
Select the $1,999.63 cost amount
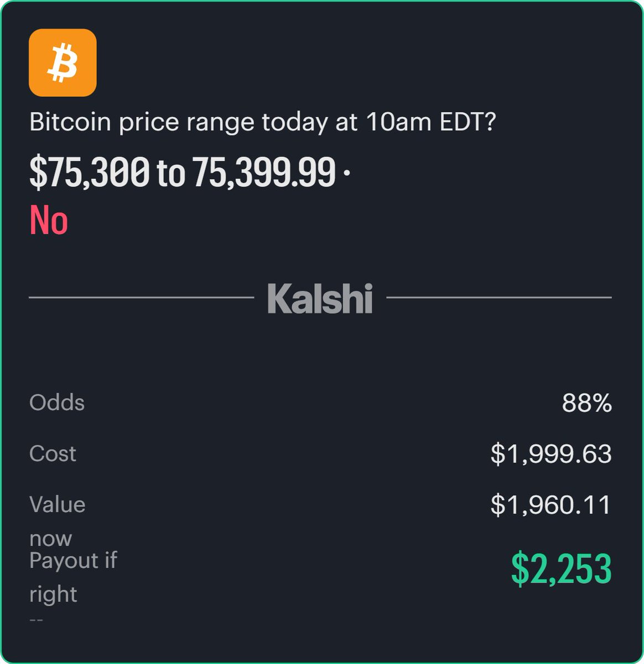(x=551, y=454)
